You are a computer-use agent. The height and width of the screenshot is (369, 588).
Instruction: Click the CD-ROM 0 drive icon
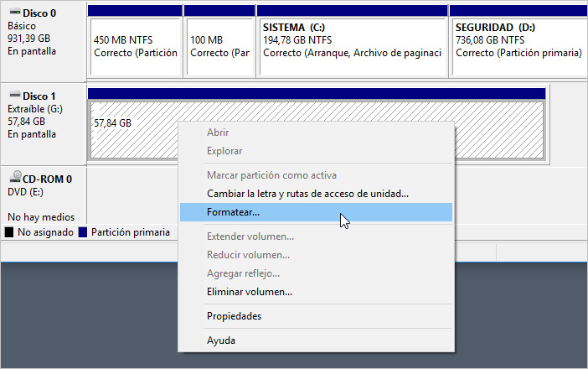tap(14, 179)
